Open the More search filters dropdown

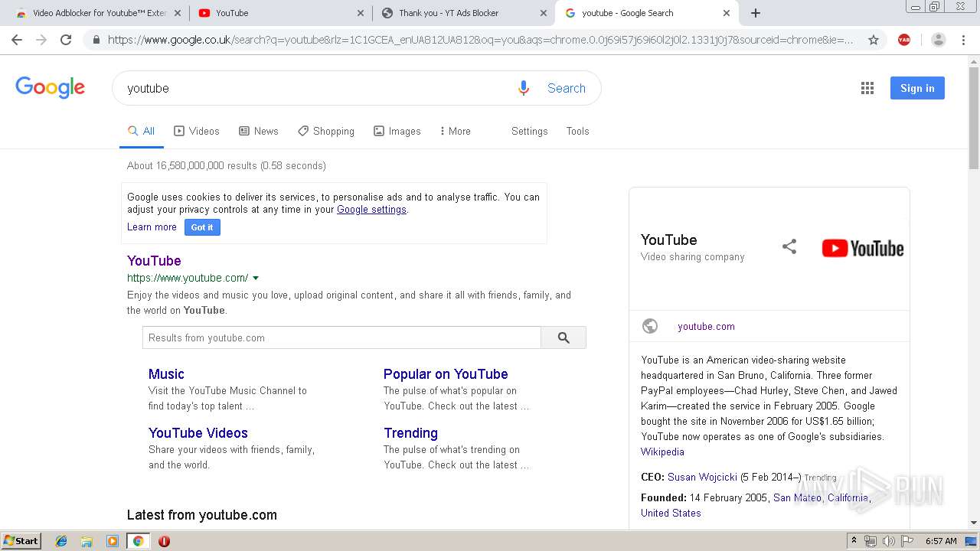tap(455, 131)
